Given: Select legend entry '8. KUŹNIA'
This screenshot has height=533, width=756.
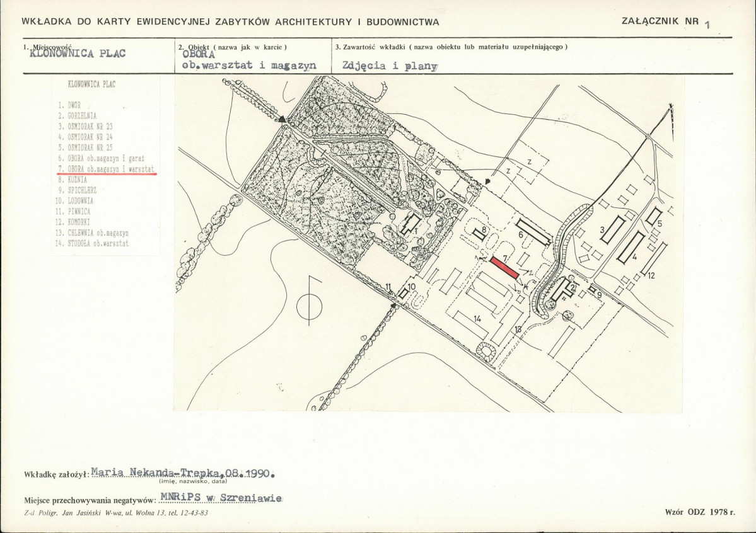Looking at the screenshot, I should pos(73,180).
